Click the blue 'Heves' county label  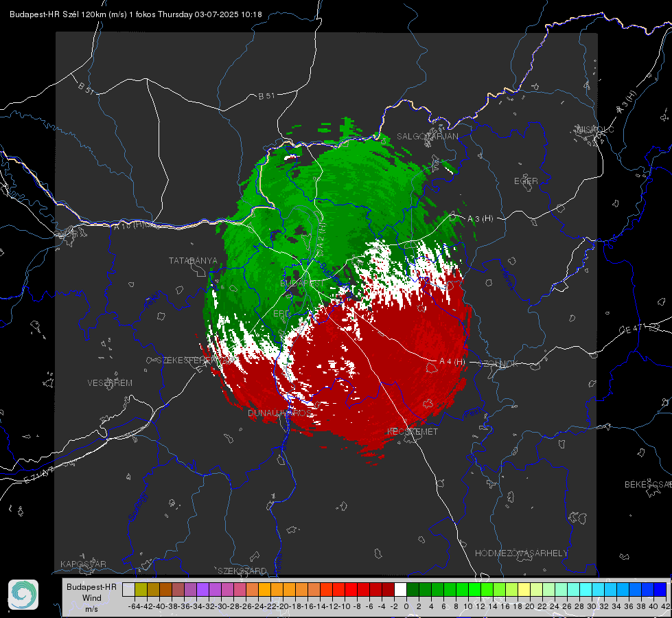(508, 279)
